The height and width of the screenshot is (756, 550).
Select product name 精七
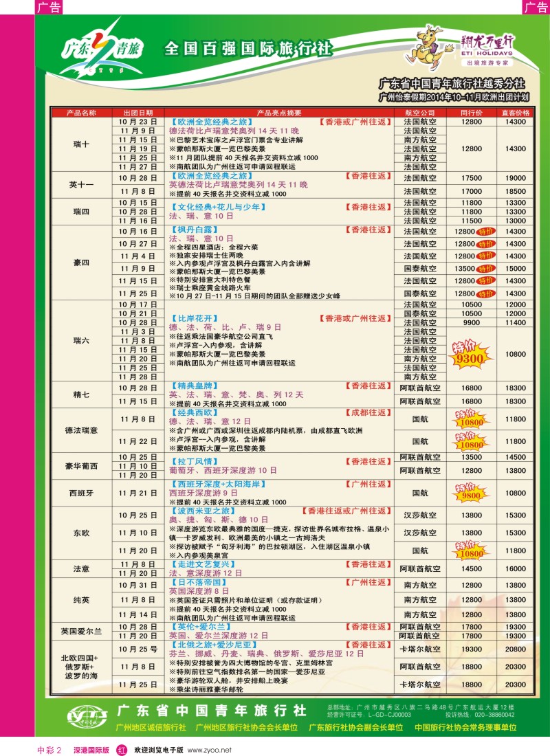click(81, 394)
